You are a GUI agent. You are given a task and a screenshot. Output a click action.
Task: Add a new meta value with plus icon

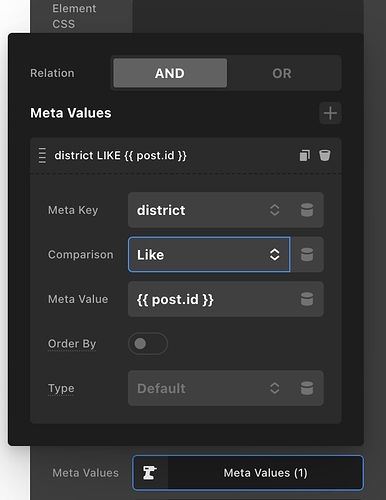[x=330, y=113]
